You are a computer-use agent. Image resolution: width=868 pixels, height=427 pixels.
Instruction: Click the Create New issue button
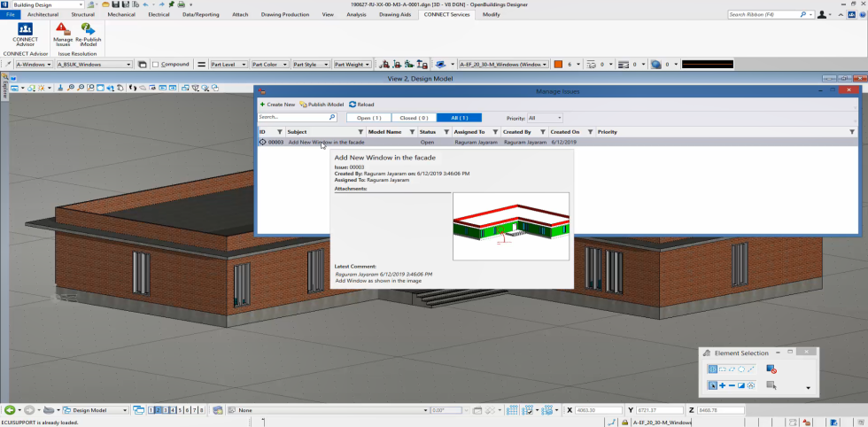278,105
